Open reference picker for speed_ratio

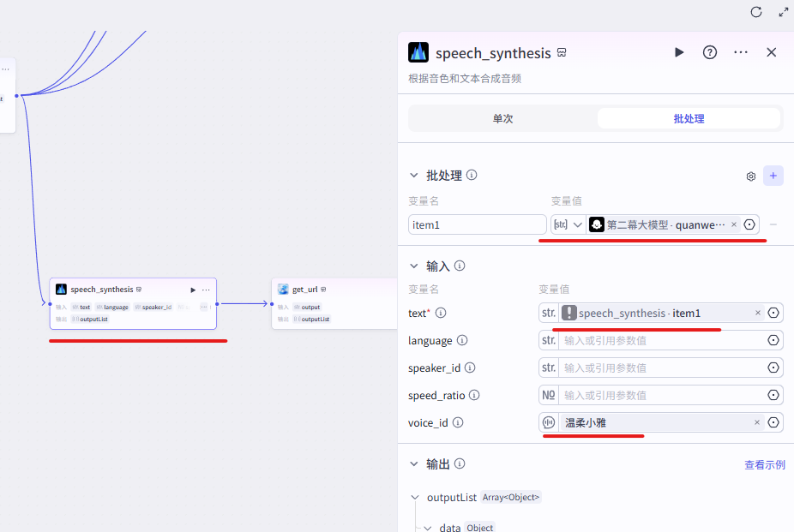[x=773, y=395]
